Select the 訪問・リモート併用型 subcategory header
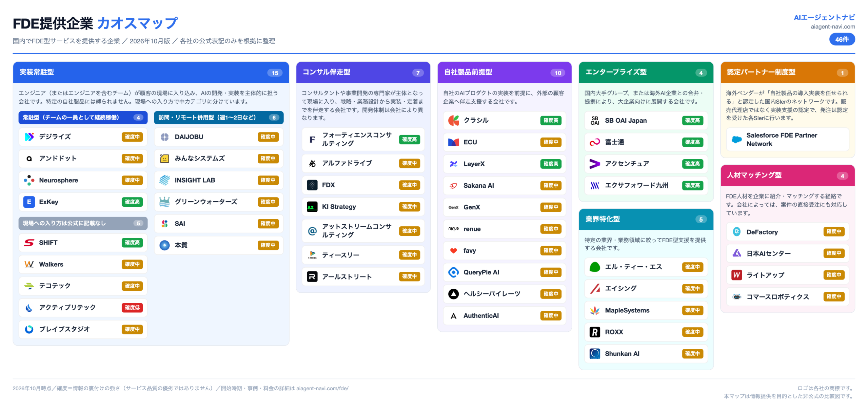The height and width of the screenshot is (413, 868). click(219, 118)
